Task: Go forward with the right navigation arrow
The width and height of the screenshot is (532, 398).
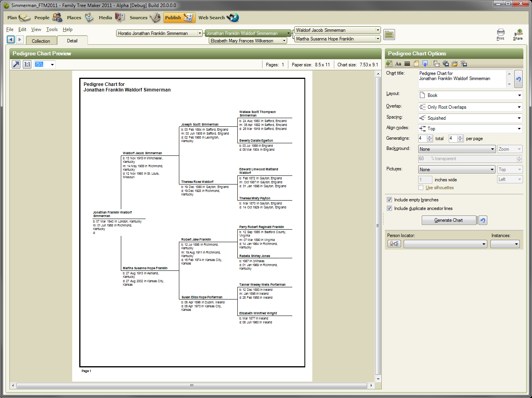Action: [20, 40]
